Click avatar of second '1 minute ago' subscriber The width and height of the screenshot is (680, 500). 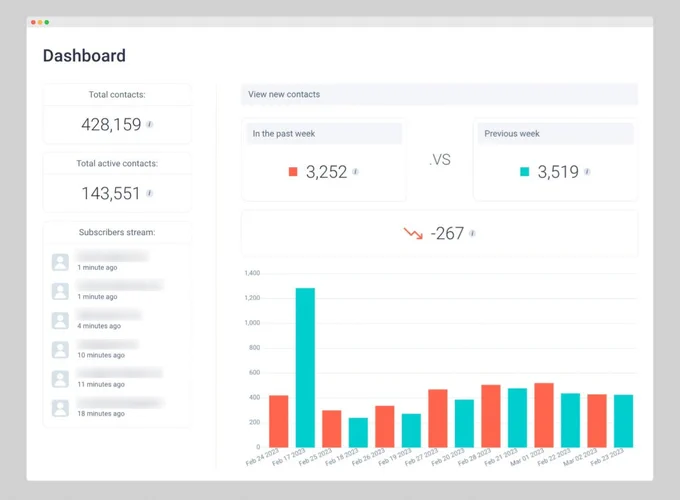click(x=60, y=291)
